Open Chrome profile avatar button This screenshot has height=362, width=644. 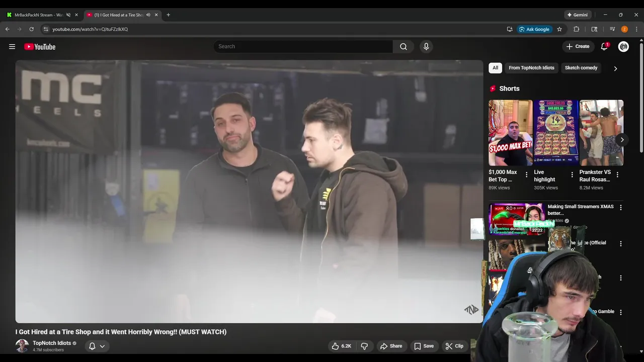click(x=624, y=29)
